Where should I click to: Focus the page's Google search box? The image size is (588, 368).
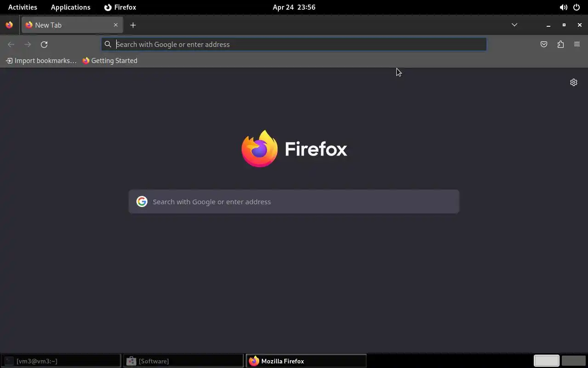(x=294, y=201)
